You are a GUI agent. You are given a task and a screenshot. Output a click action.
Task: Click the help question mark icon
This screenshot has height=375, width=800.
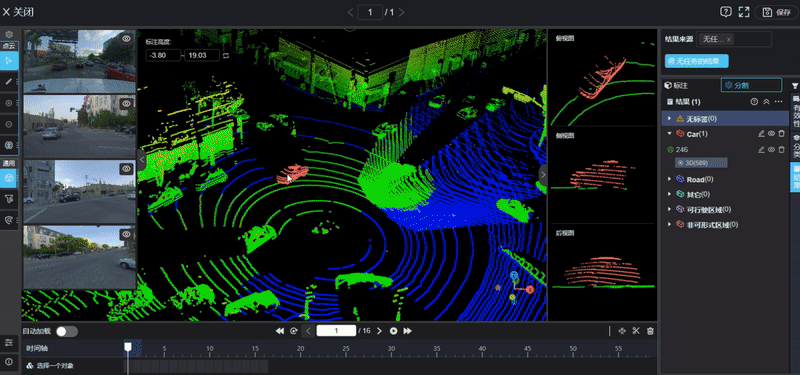726,12
